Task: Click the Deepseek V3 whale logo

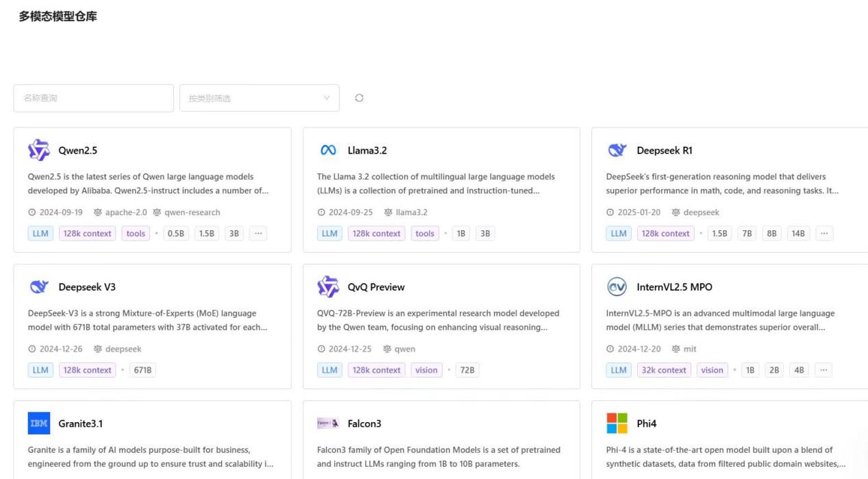Action: (39, 286)
